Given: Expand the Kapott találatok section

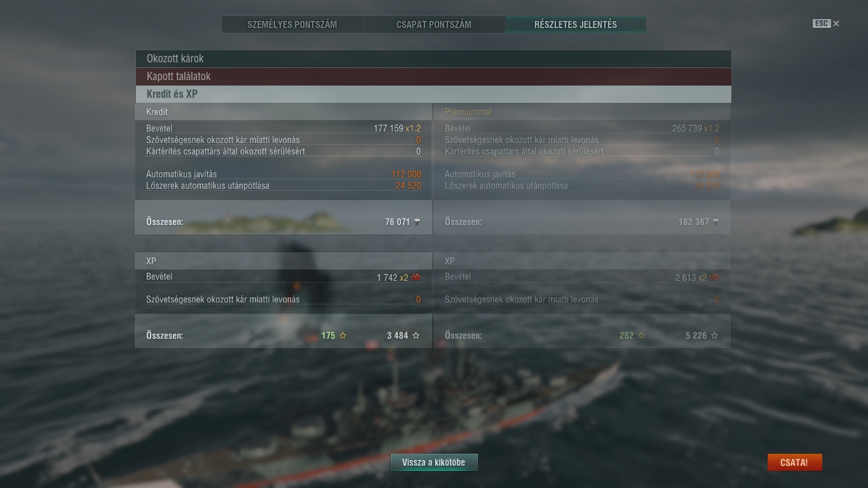Looking at the screenshot, I should [x=433, y=76].
